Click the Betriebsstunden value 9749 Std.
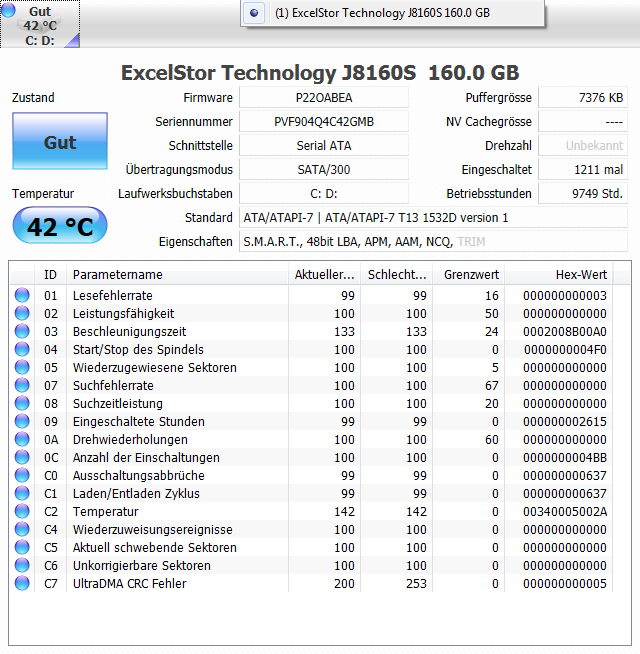This screenshot has width=640, height=654. click(x=583, y=194)
